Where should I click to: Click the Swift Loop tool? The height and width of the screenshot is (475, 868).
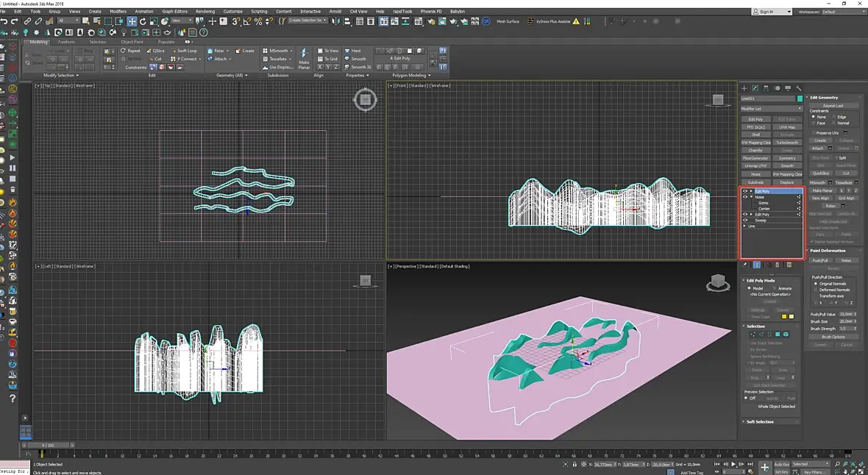pyautogui.click(x=183, y=51)
